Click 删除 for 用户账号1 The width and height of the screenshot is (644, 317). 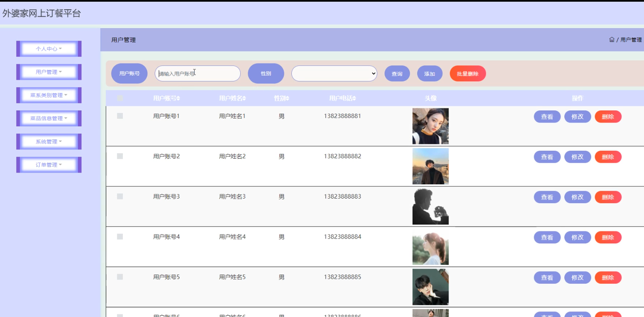(x=608, y=117)
